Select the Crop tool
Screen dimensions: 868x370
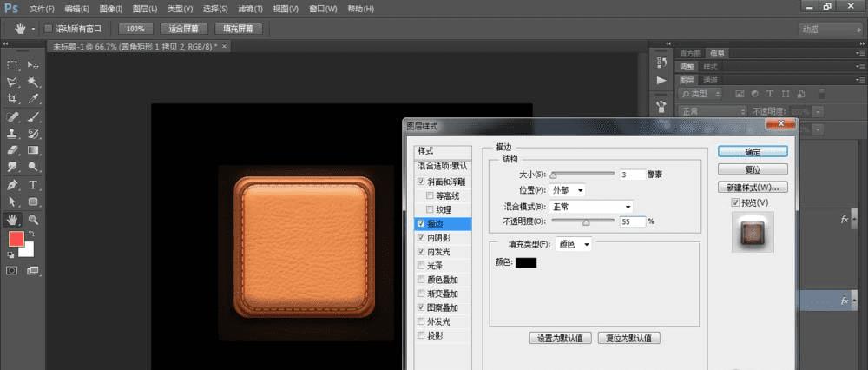[x=13, y=99]
